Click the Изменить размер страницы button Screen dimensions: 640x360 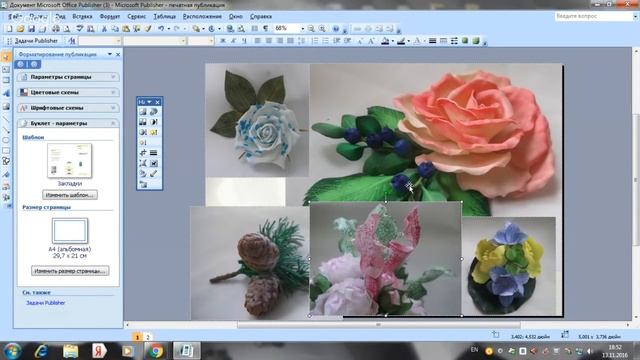point(70,271)
